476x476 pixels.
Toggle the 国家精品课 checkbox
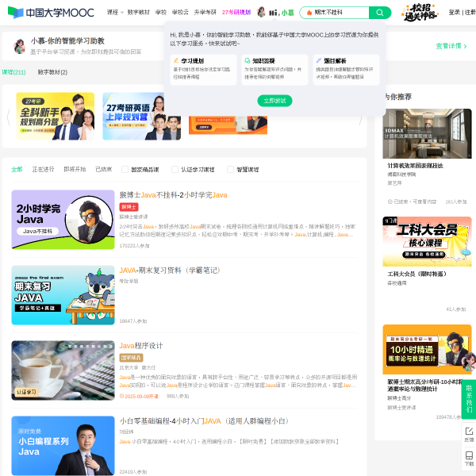pyautogui.click(x=125, y=169)
